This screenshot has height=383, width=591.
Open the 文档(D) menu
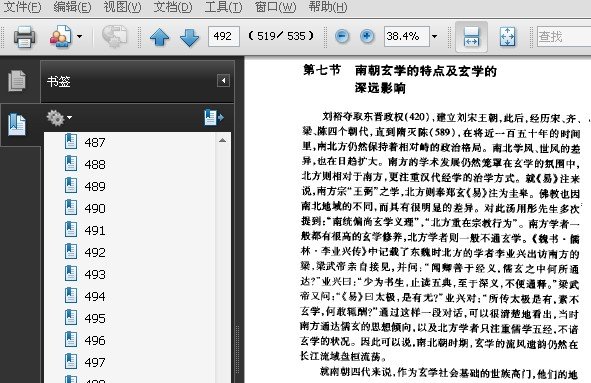[x=173, y=7]
